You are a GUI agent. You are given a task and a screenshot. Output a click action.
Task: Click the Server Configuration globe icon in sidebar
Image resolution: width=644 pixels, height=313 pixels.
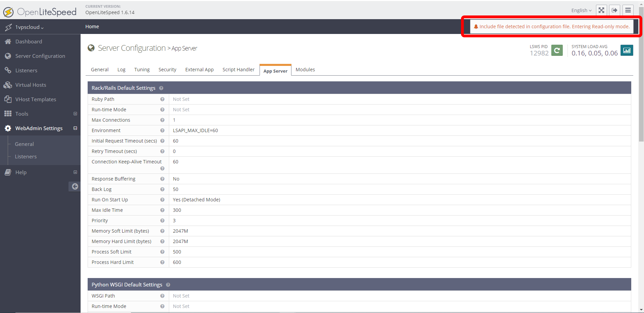coord(8,56)
